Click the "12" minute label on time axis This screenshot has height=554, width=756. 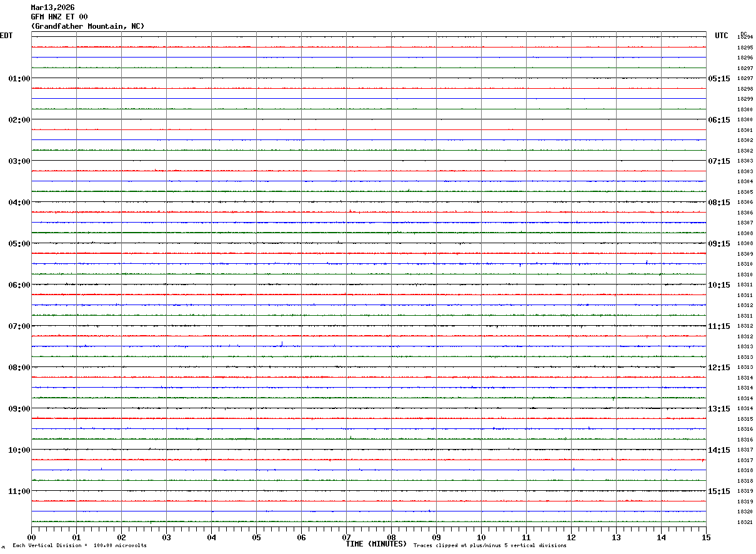click(571, 537)
